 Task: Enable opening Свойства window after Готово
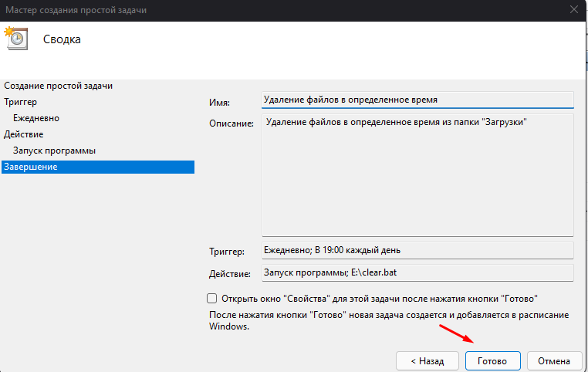click(212, 299)
